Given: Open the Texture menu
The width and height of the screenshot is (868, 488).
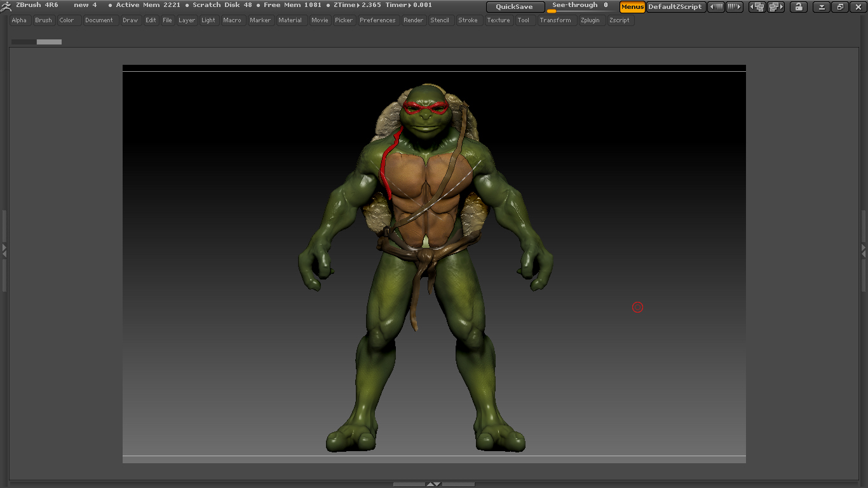Looking at the screenshot, I should (499, 20).
